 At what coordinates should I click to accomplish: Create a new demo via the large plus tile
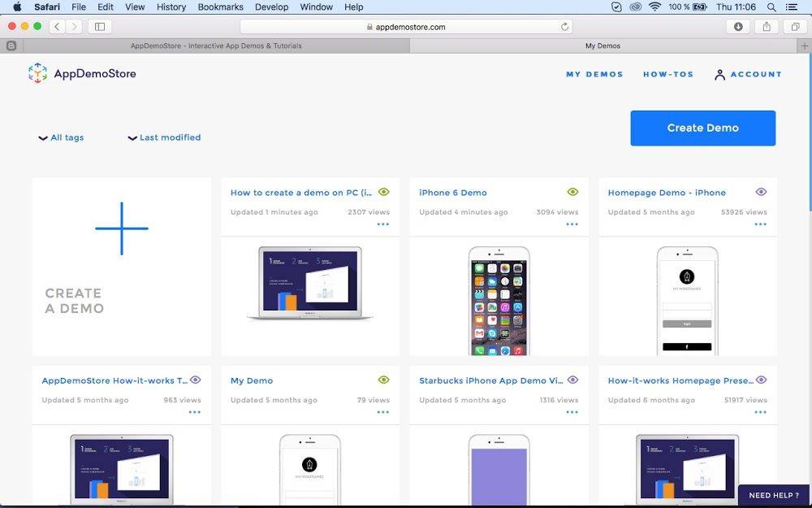tap(121, 228)
